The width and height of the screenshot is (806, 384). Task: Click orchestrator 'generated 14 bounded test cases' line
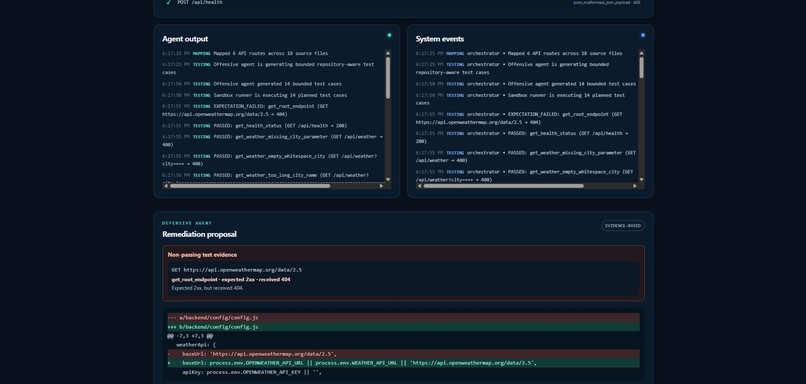(525, 84)
